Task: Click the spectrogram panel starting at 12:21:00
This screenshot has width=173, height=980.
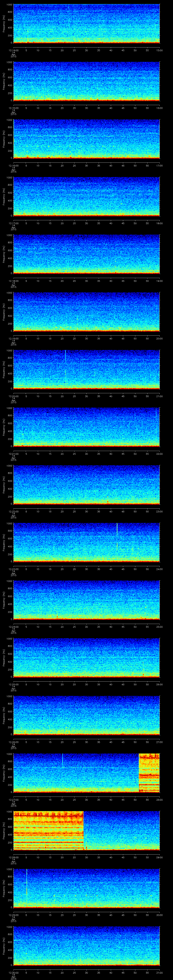Action: click(x=87, y=427)
